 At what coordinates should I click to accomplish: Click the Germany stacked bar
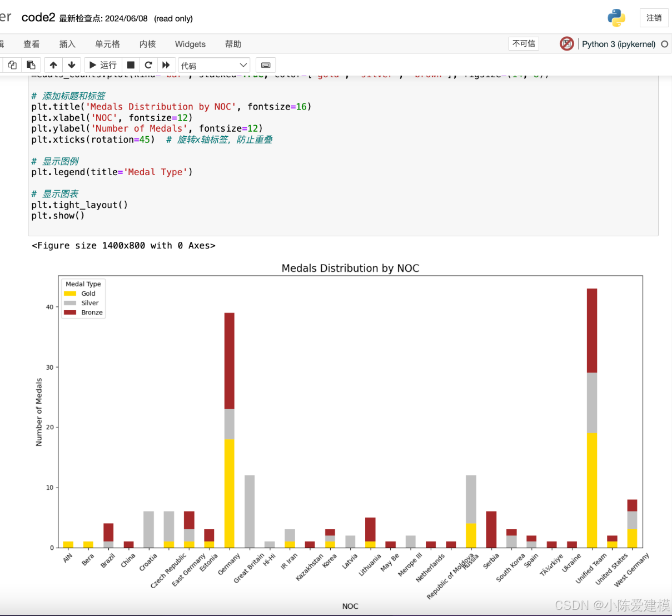(230, 430)
